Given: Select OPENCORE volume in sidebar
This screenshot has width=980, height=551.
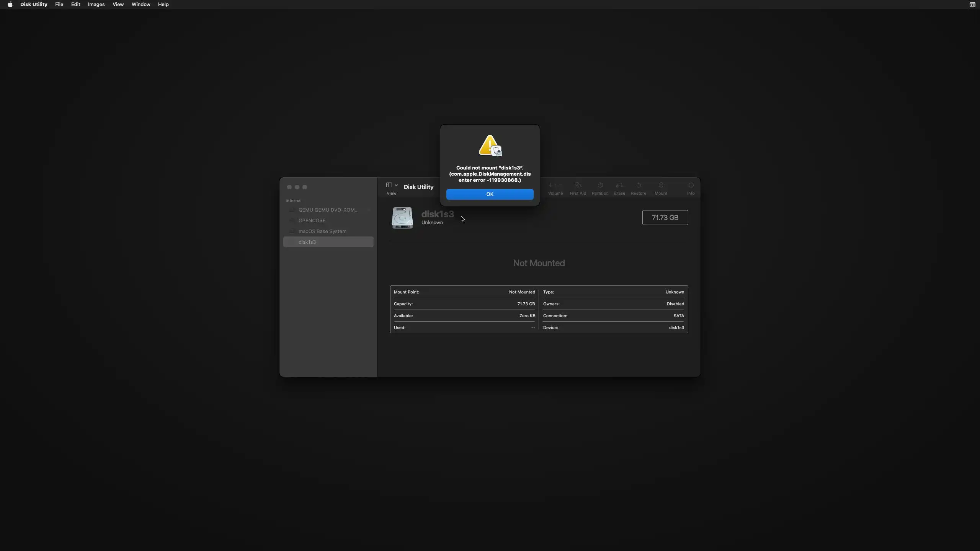Looking at the screenshot, I should pos(312,220).
